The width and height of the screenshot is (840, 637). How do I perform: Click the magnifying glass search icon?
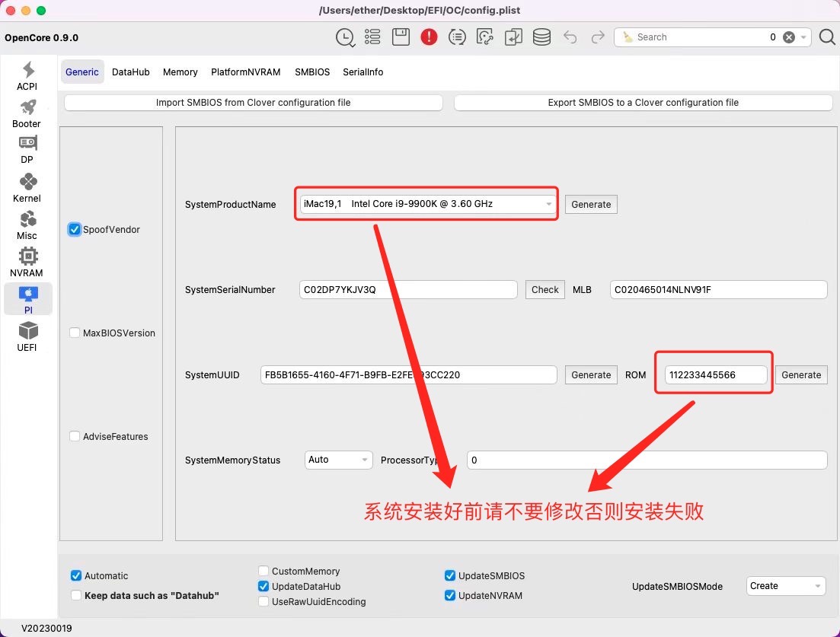pos(827,37)
